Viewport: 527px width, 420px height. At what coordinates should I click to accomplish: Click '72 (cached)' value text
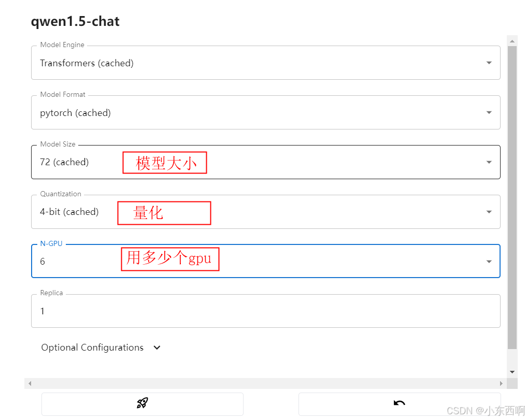(x=64, y=162)
